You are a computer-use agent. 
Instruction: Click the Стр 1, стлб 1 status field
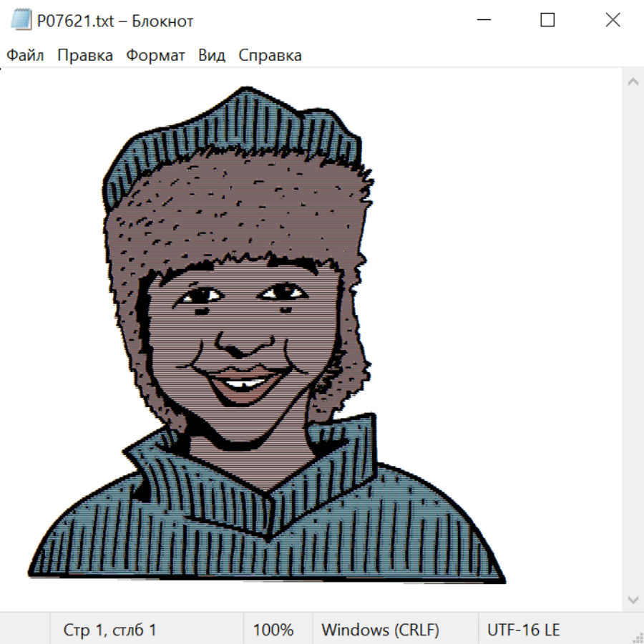pyautogui.click(x=110, y=630)
